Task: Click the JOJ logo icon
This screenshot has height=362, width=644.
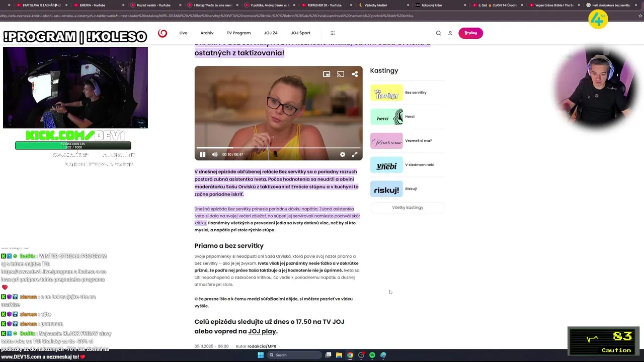Action: (163, 33)
